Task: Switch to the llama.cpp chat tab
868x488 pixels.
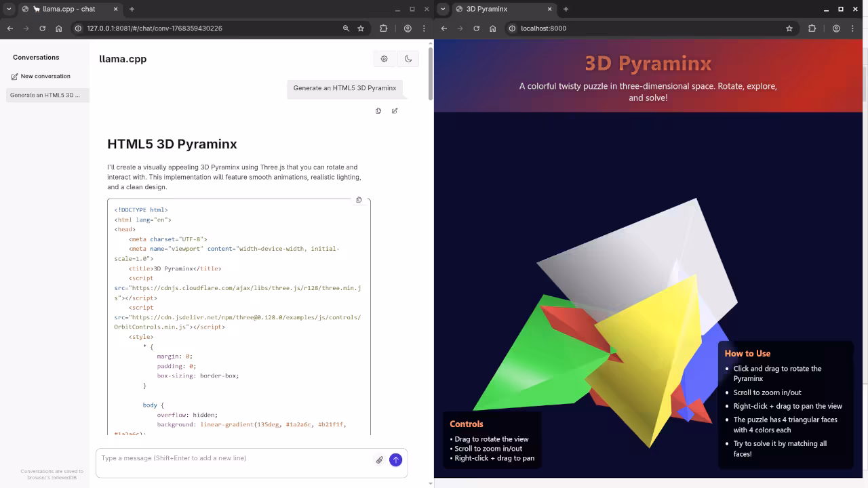Action: [x=68, y=9]
